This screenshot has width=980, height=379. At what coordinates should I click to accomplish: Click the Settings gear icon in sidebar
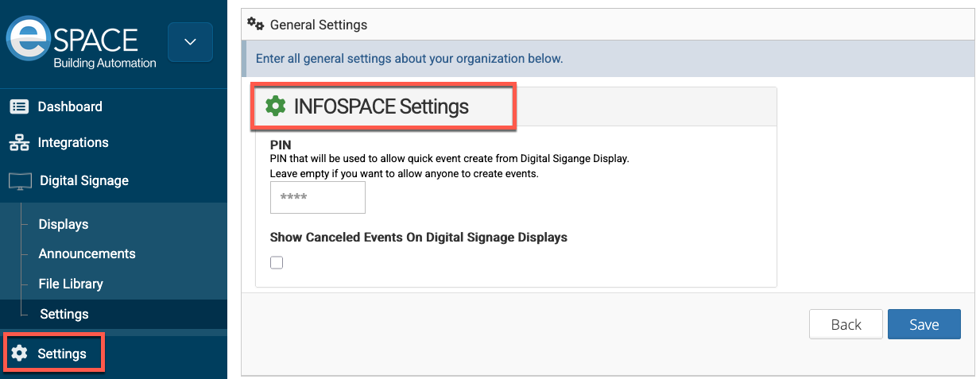tap(19, 354)
